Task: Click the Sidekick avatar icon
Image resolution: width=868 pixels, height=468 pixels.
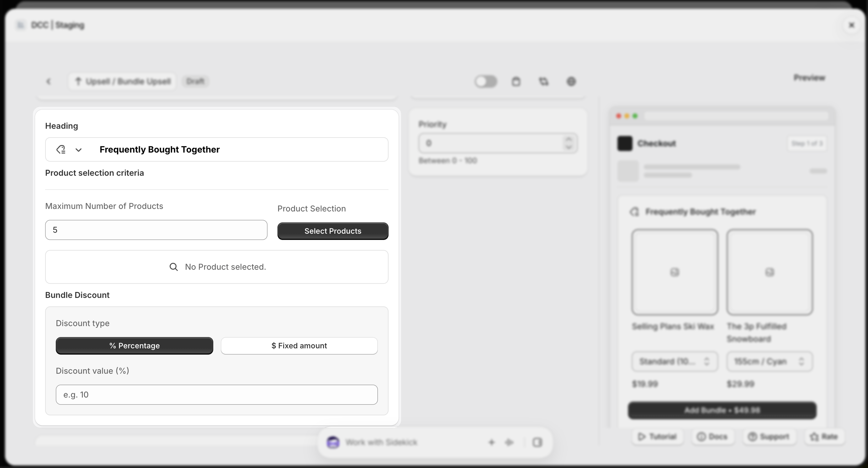Action: pyautogui.click(x=333, y=442)
